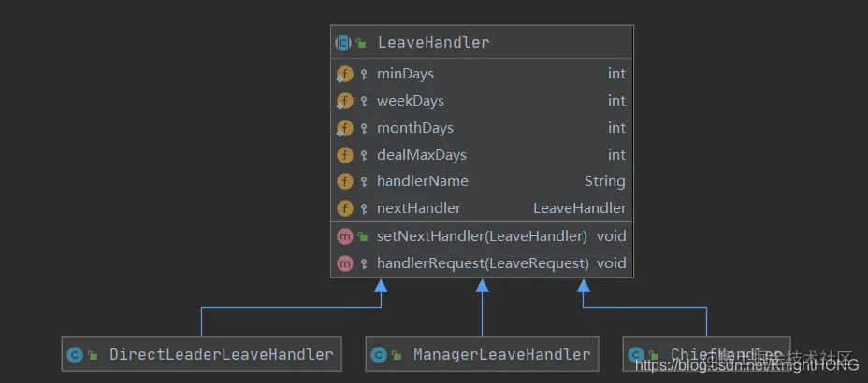Viewport: 868px width, 383px height.
Task: Click the field icon next to handlerName
Action: [345, 181]
